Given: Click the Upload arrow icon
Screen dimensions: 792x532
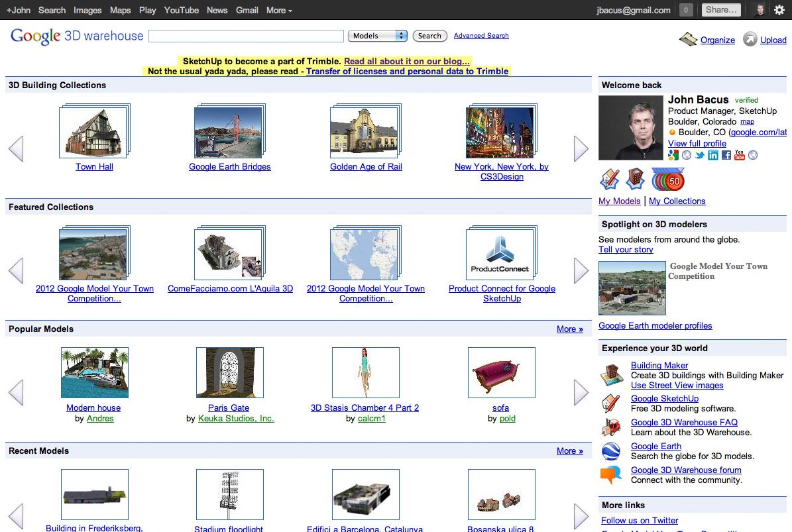Looking at the screenshot, I should tap(750, 39).
